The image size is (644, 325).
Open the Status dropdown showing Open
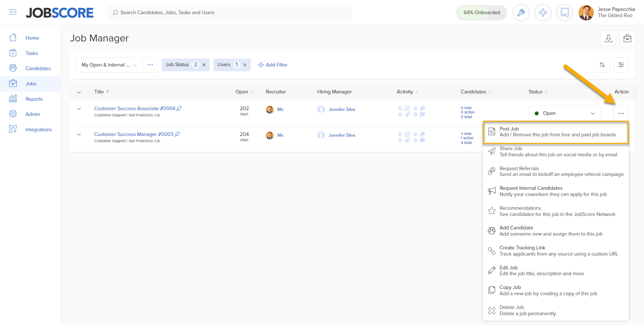(564, 113)
